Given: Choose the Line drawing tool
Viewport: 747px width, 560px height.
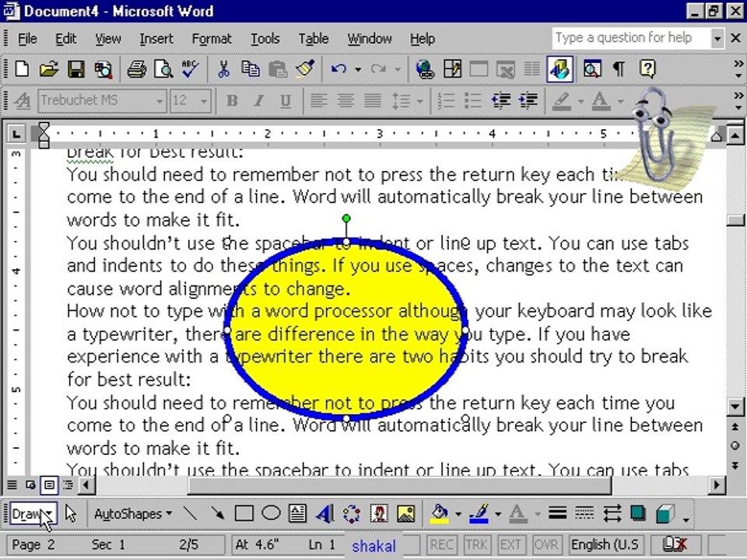Looking at the screenshot, I should pyautogui.click(x=191, y=513).
